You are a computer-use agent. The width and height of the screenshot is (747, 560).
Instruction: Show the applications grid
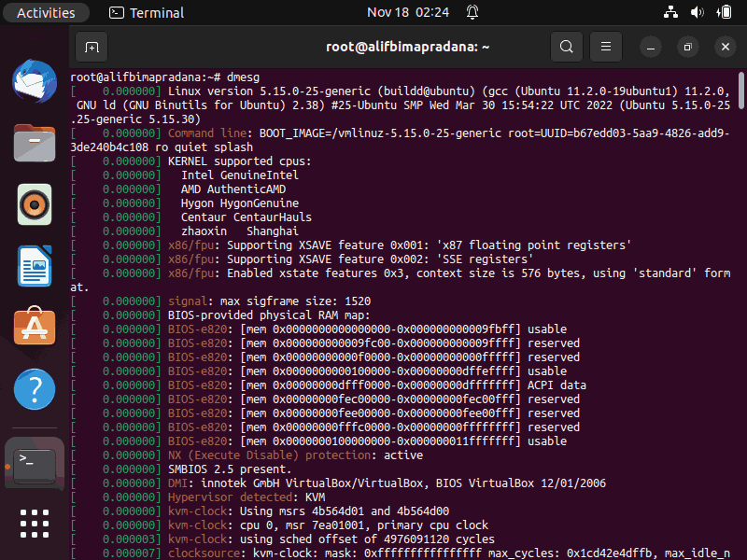click(35, 524)
